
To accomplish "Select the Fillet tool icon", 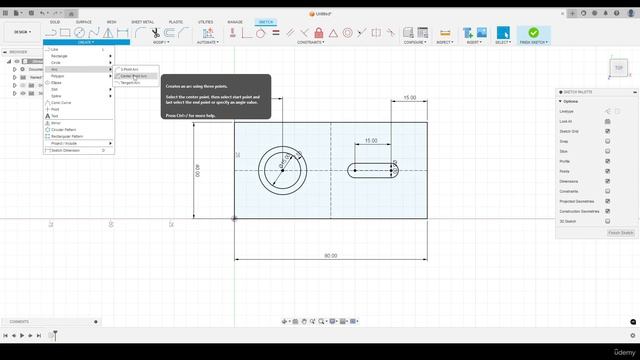I will [x=140, y=33].
